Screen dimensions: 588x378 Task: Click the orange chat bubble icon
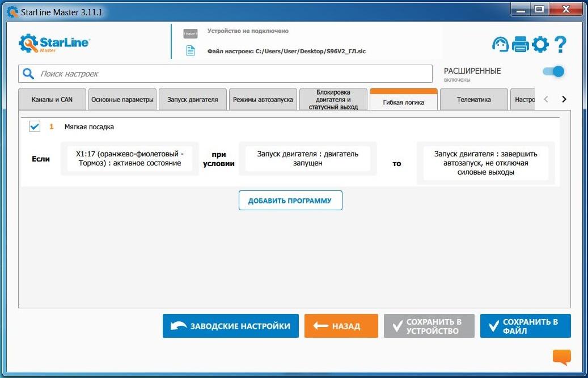tap(561, 357)
